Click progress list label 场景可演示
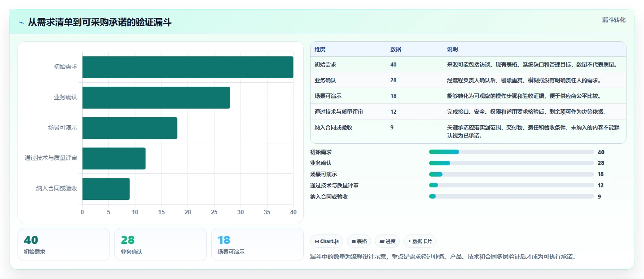644x279 pixels. click(324, 174)
